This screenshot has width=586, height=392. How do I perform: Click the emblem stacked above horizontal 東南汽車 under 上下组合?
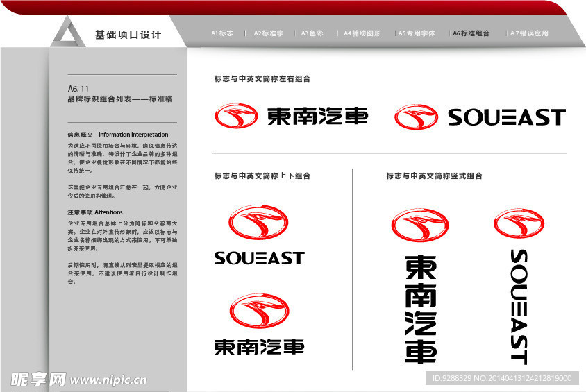click(x=259, y=311)
